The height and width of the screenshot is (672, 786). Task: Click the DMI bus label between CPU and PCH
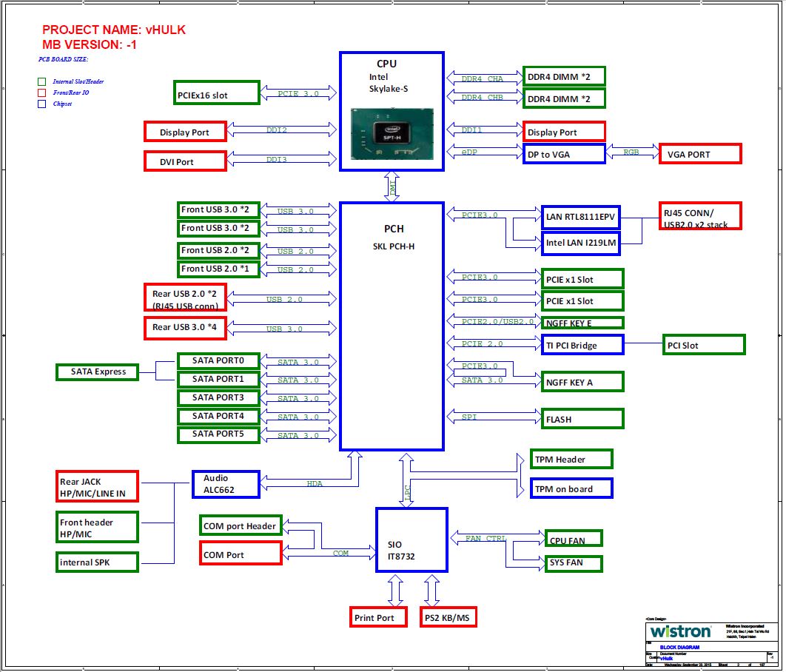[x=392, y=187]
